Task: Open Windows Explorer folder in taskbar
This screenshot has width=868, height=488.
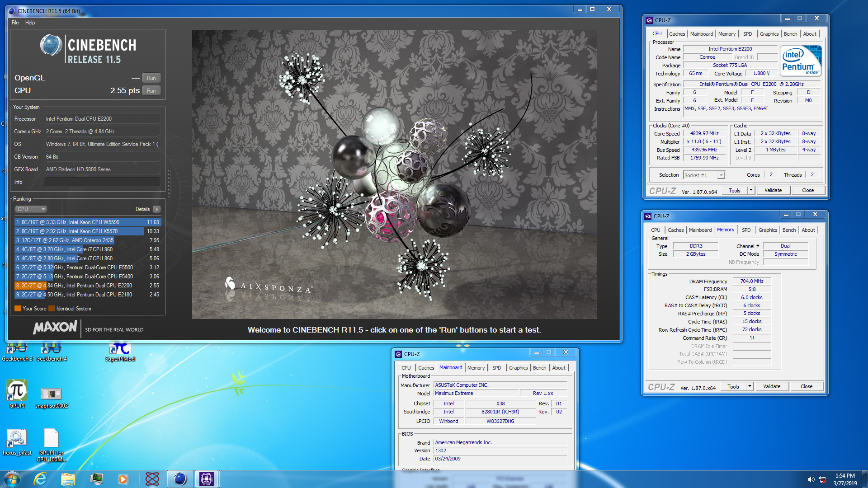Action: click(x=68, y=479)
